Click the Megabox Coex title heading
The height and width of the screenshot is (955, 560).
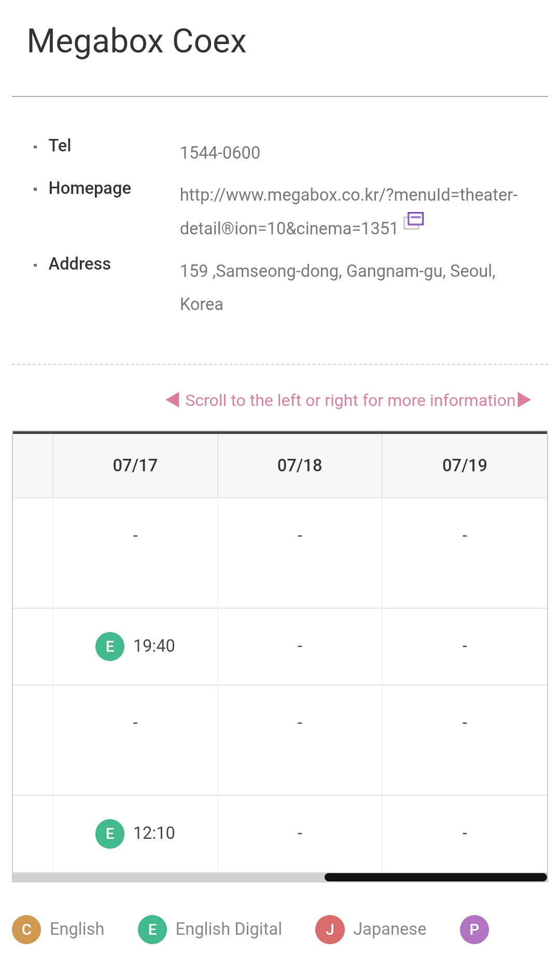tap(137, 41)
